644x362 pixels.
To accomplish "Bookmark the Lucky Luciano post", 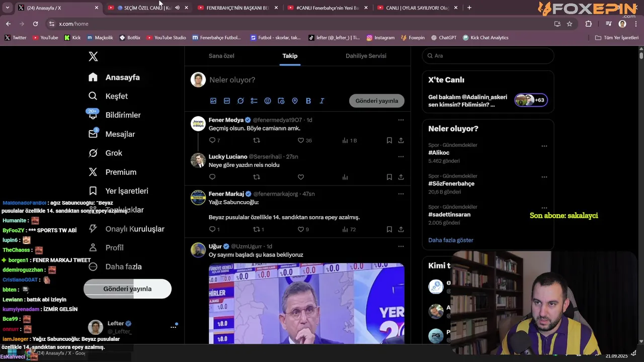I will click(x=389, y=177).
